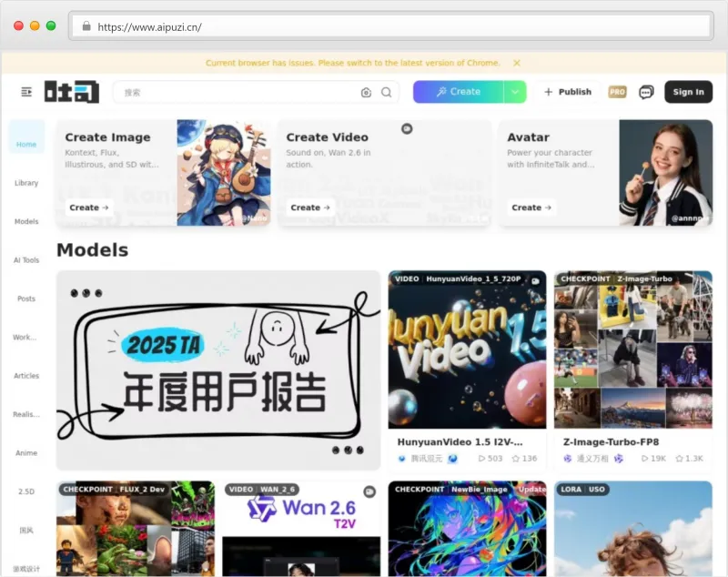Click the 吐司 site logo
This screenshot has width=728, height=577.
click(70, 91)
